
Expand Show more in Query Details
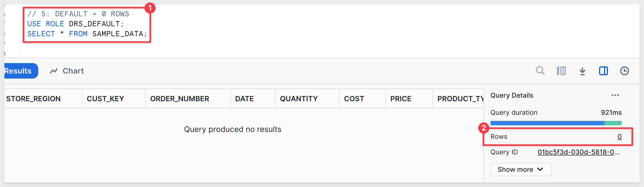pyautogui.click(x=521, y=169)
